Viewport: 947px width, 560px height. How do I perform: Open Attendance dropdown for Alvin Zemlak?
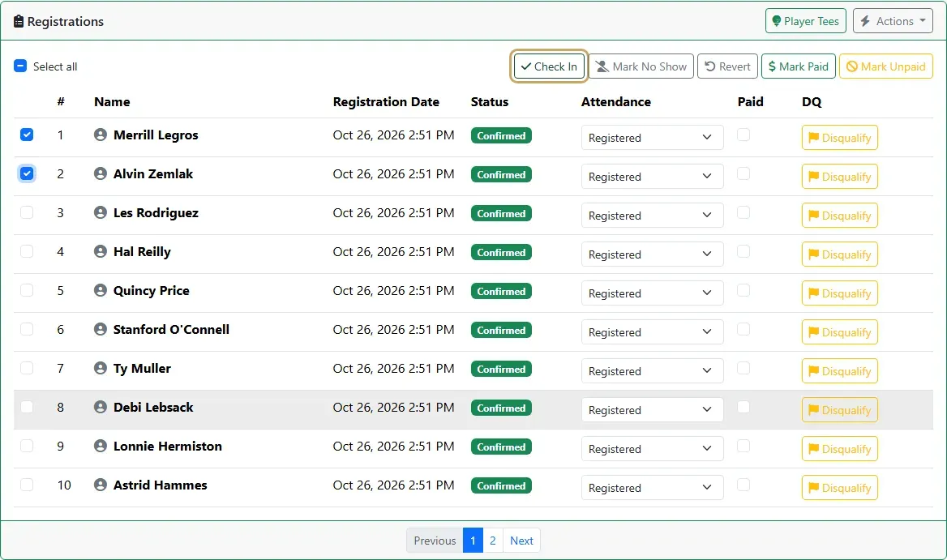point(652,176)
